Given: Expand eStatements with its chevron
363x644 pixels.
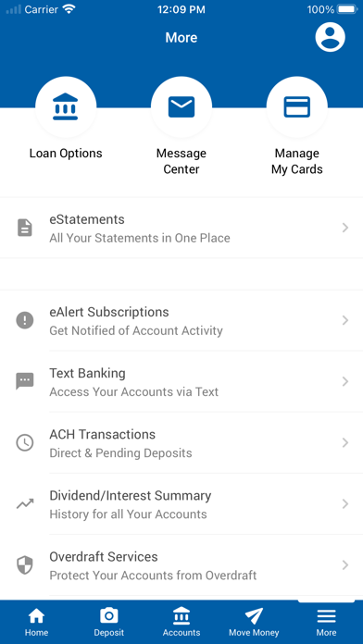Looking at the screenshot, I should (x=345, y=228).
